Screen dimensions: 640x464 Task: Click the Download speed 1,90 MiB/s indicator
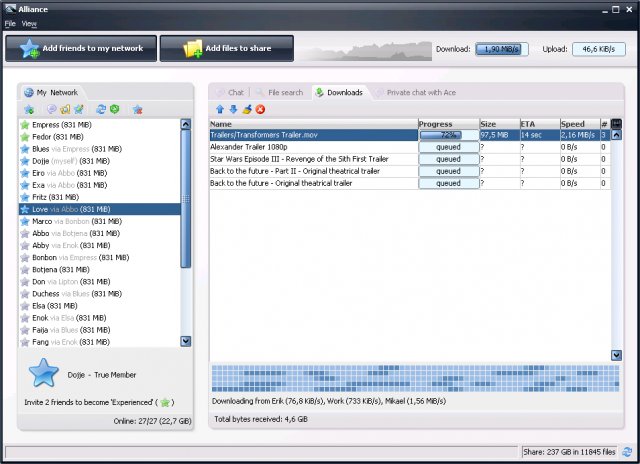502,49
